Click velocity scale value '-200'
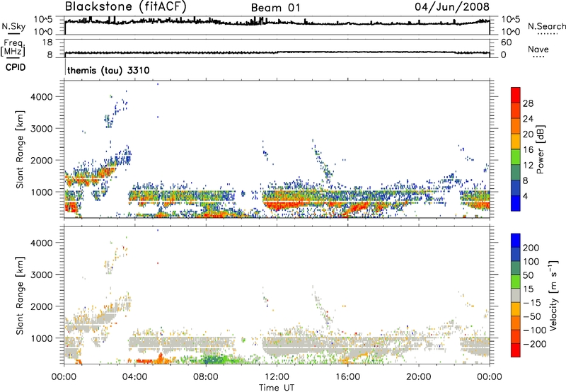566x392 pixels. coord(534,344)
